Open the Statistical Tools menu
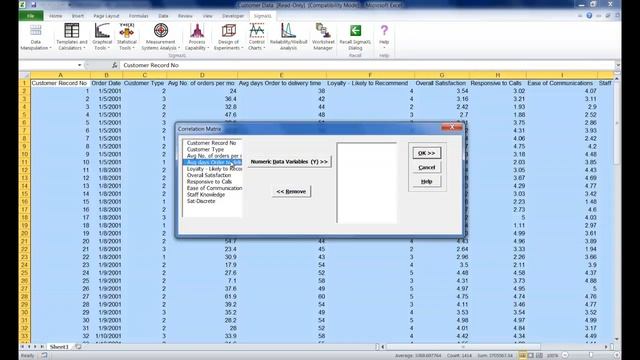The height and width of the screenshot is (360, 640). coord(127,38)
